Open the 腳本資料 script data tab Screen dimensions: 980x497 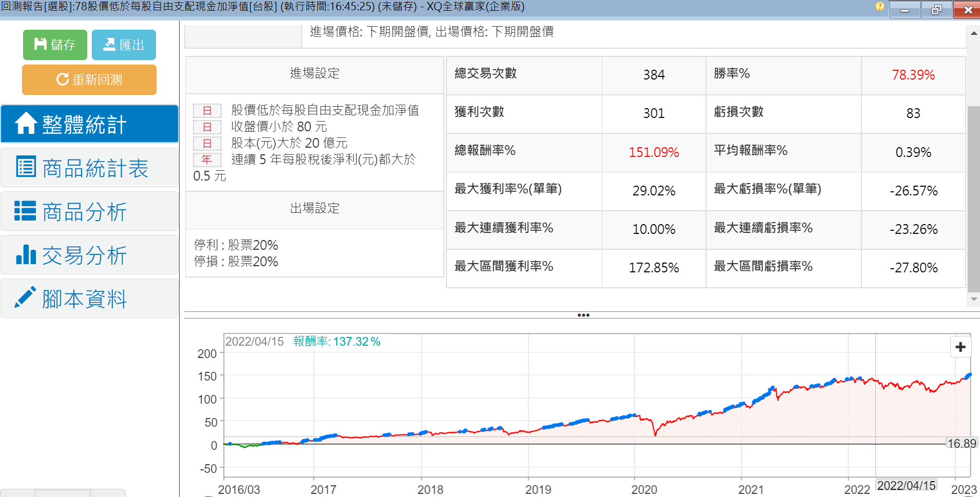[90, 299]
